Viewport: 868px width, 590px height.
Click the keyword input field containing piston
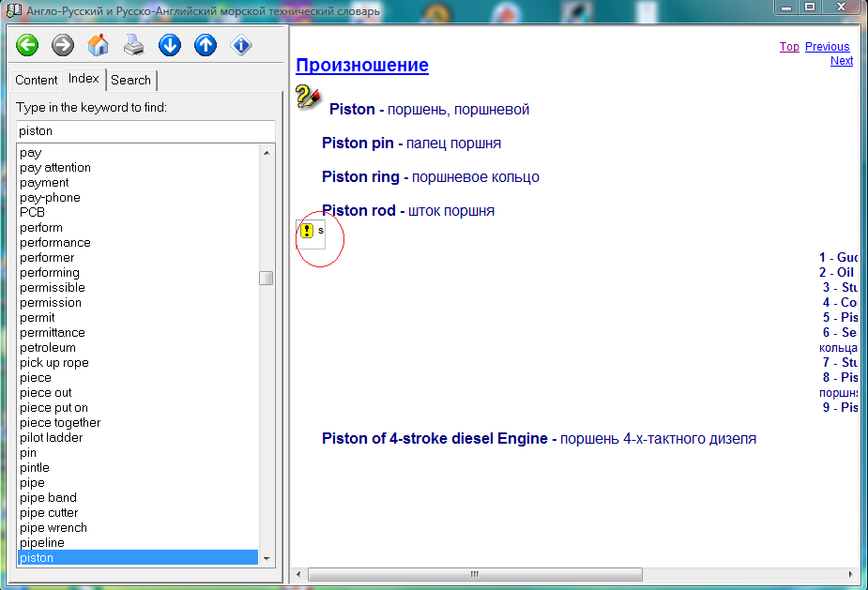tap(145, 131)
